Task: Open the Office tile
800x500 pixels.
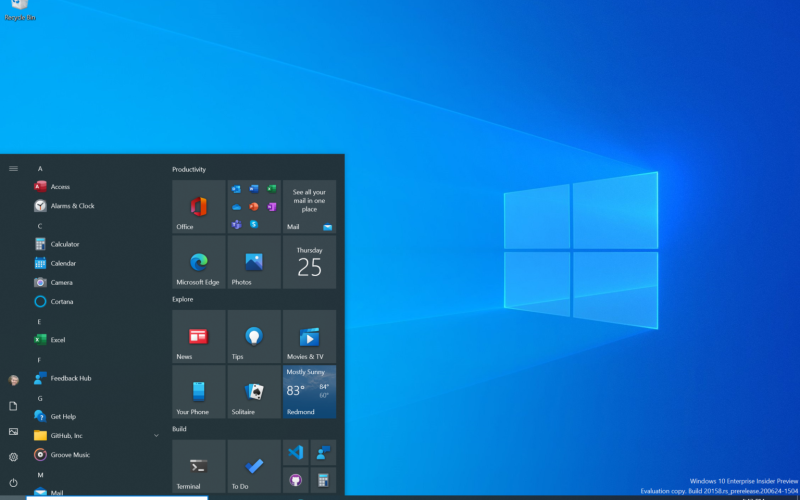Action: (198, 207)
